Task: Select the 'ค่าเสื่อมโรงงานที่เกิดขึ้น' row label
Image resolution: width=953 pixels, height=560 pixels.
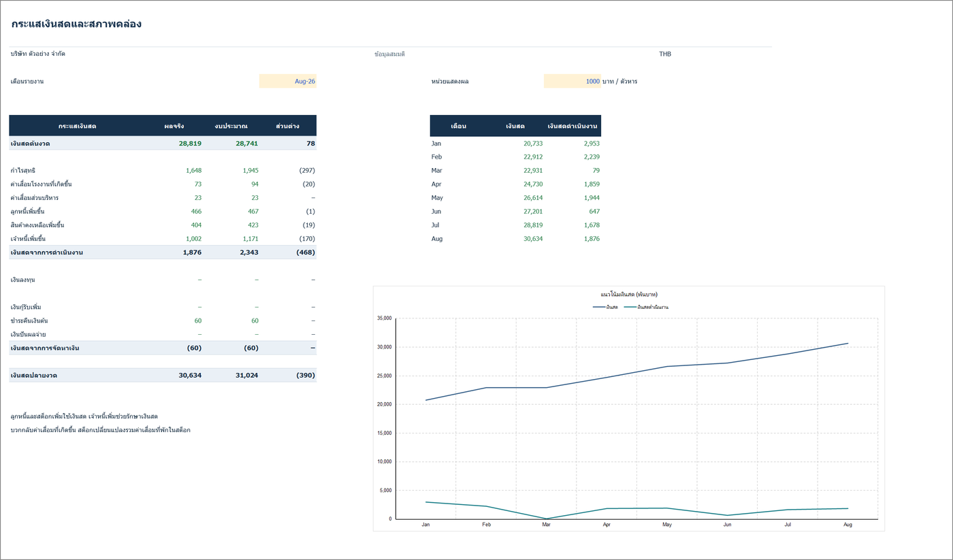Action: pos(42,184)
